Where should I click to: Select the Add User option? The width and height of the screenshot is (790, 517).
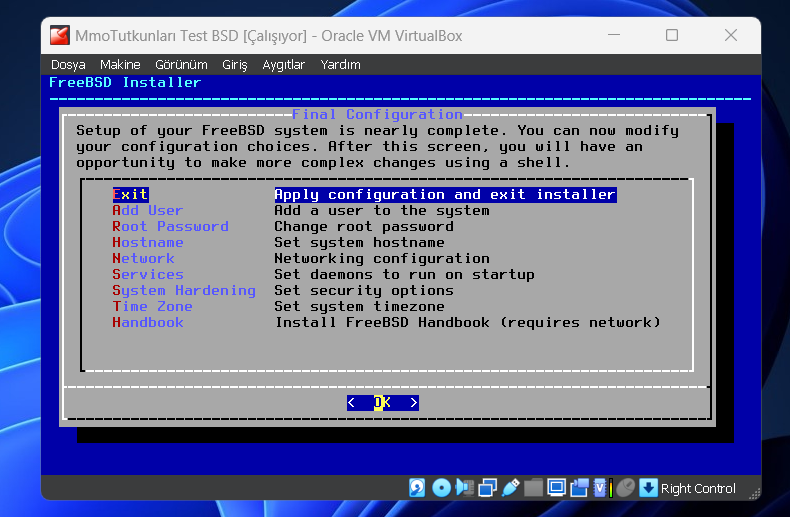148,211
